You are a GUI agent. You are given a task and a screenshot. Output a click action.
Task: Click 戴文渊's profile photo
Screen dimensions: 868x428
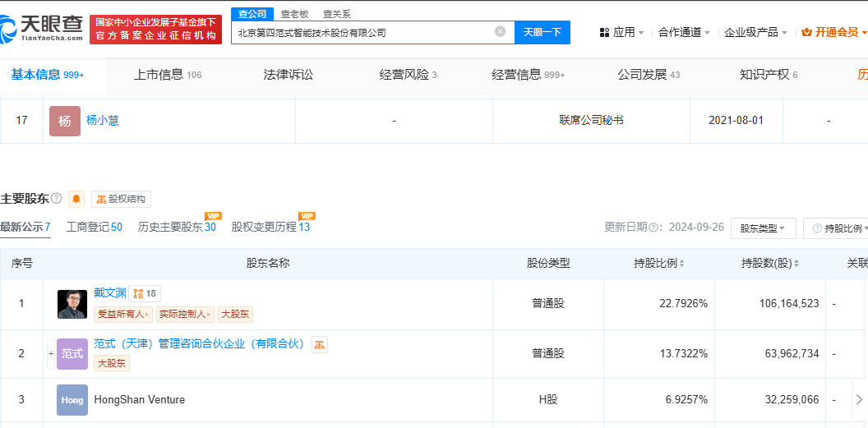click(72, 304)
